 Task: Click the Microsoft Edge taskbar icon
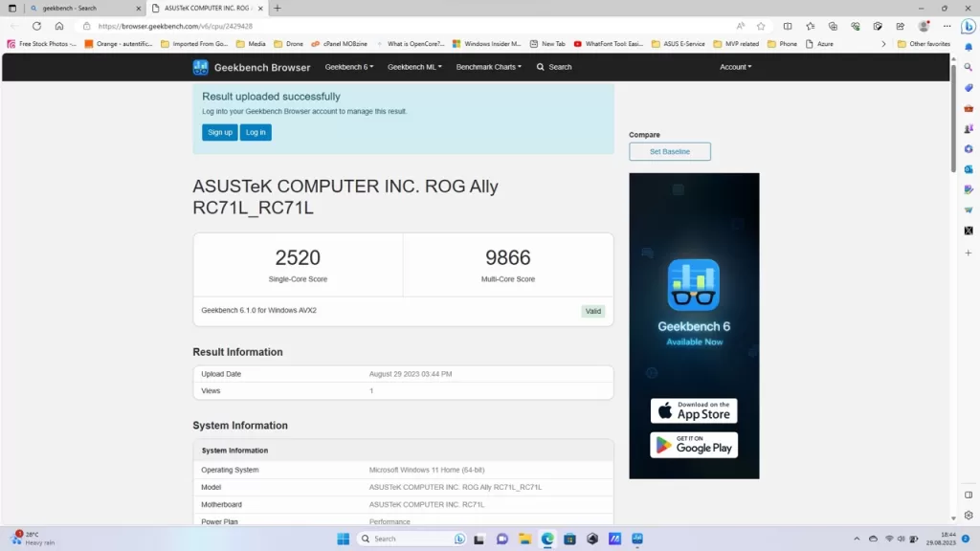click(x=546, y=540)
